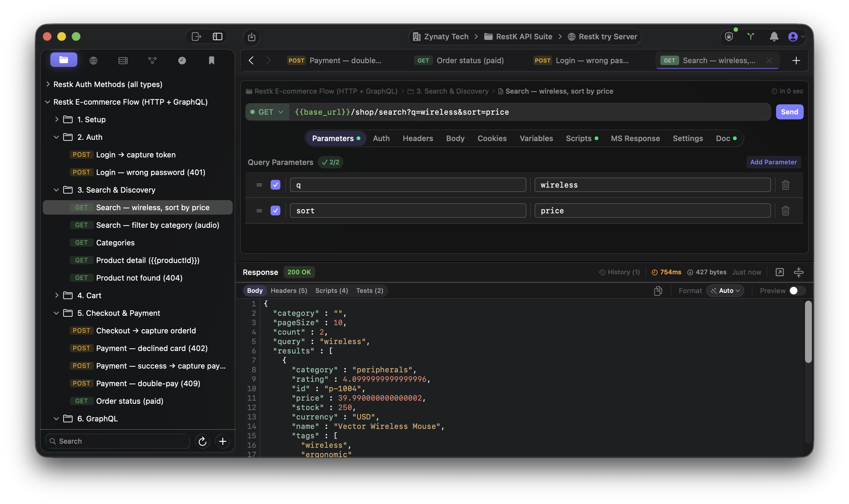
Task: Collapse Restk E-commerce Flow collection
Action: (x=47, y=101)
